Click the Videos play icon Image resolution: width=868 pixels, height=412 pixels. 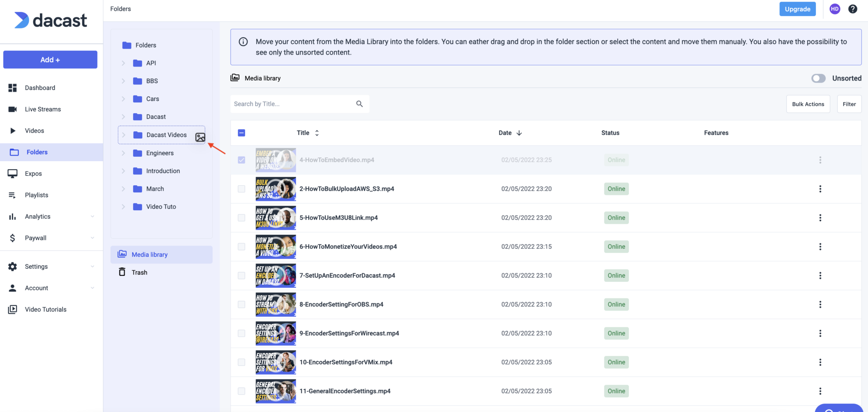point(13,131)
